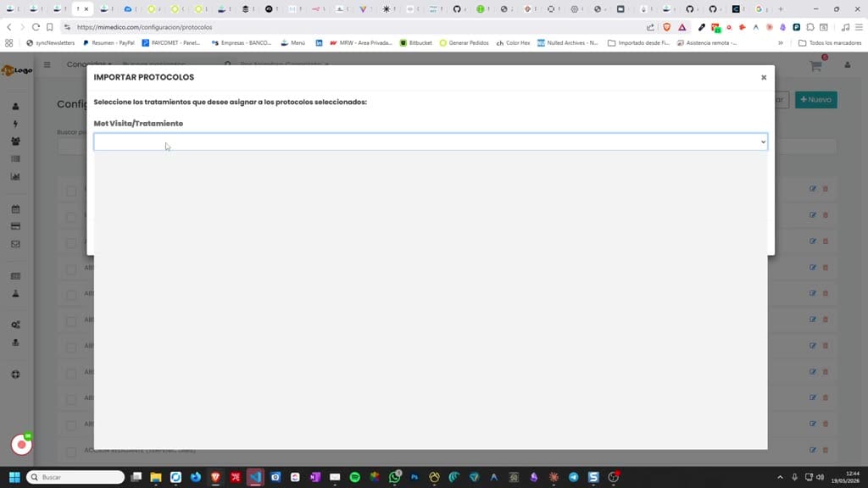Open the gears settings sidebar icon
868x488 pixels.
[x=15, y=324]
